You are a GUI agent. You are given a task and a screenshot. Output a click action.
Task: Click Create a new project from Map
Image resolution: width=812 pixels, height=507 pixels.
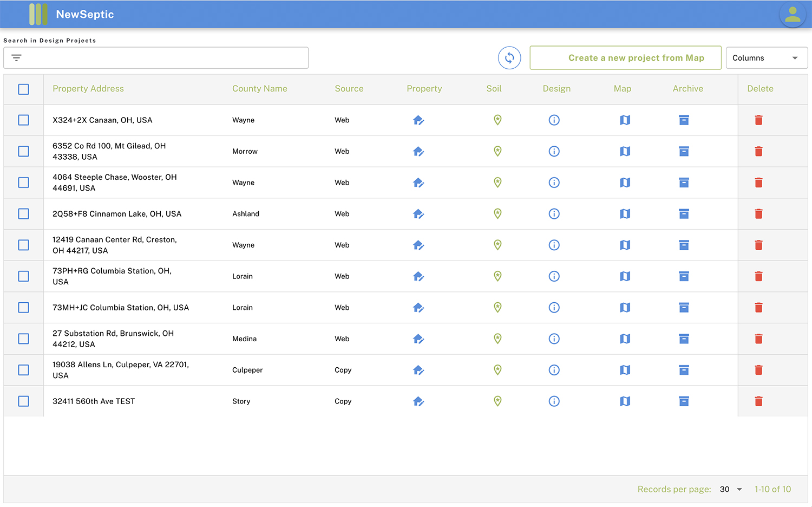(625, 58)
